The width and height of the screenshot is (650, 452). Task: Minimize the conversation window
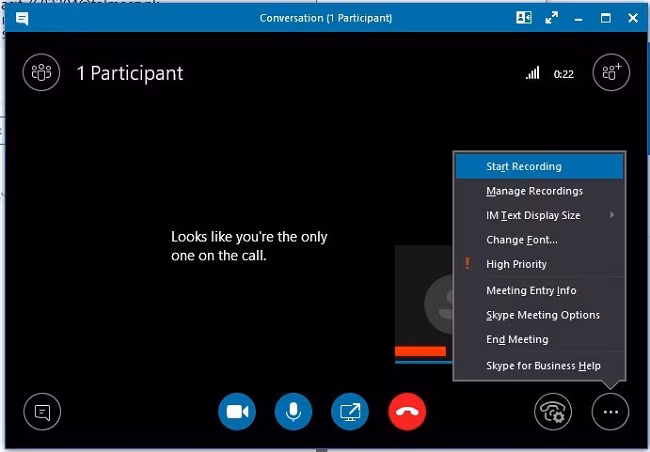[x=578, y=19]
